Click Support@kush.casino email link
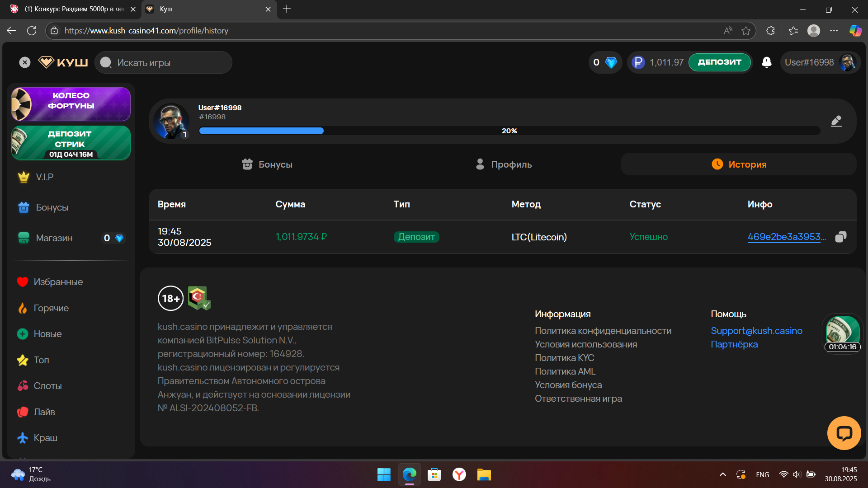Viewport: 868px width, 488px height. pyautogui.click(x=756, y=331)
